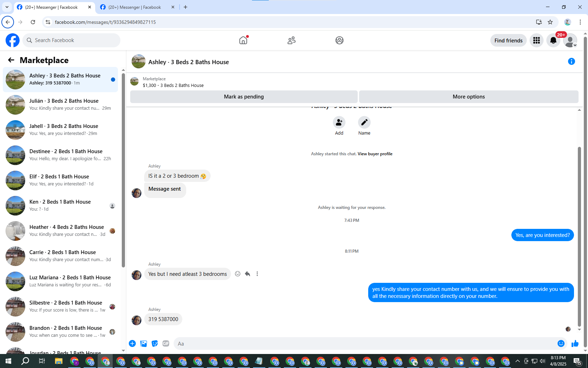The image size is (588, 368).
Task: Click the $1,300 listing thumbnail
Action: [134, 82]
